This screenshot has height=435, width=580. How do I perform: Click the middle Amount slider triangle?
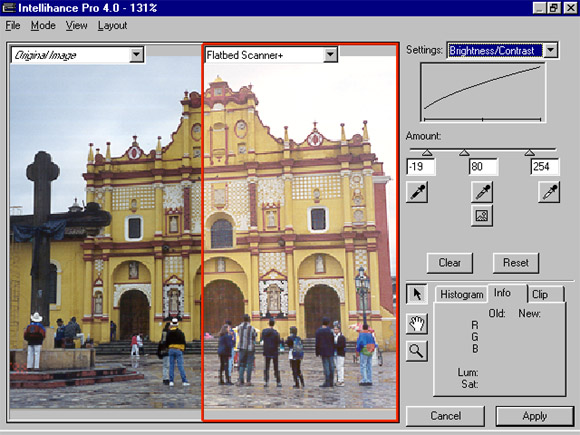pyautogui.click(x=465, y=152)
